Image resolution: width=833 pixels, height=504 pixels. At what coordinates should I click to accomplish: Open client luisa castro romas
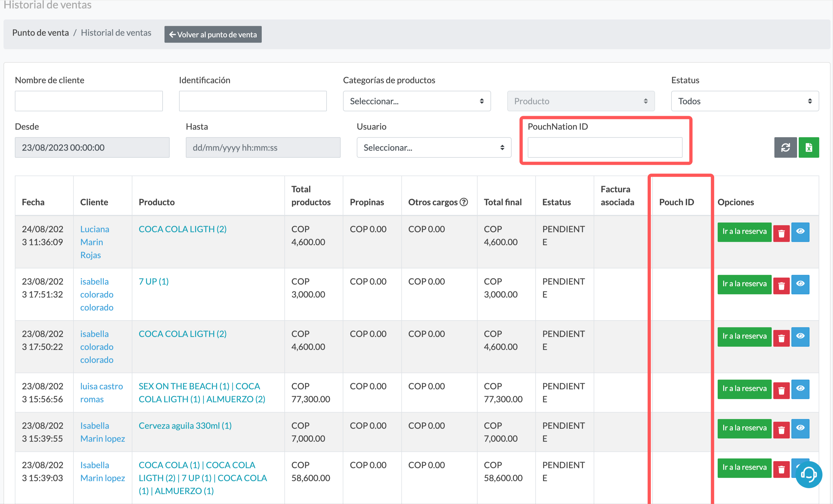coord(101,393)
